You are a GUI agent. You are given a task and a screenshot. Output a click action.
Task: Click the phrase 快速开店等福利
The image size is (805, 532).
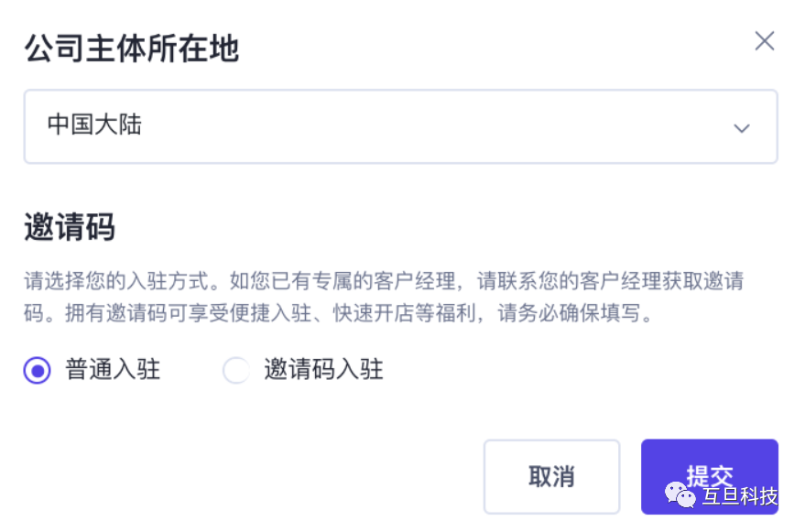pyautogui.click(x=405, y=313)
